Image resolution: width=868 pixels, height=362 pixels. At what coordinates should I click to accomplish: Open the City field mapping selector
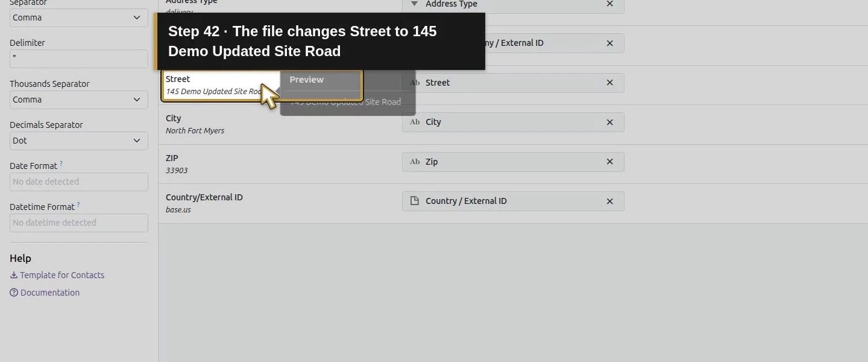point(513,122)
